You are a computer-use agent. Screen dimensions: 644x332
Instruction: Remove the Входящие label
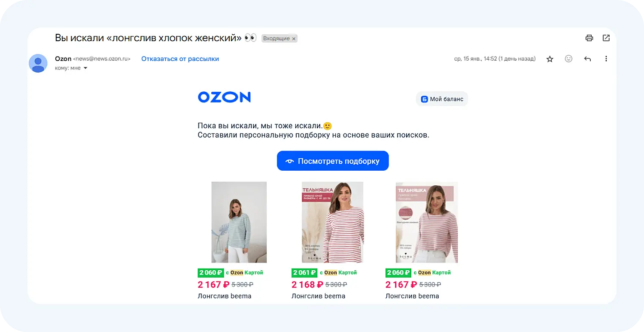click(x=294, y=38)
